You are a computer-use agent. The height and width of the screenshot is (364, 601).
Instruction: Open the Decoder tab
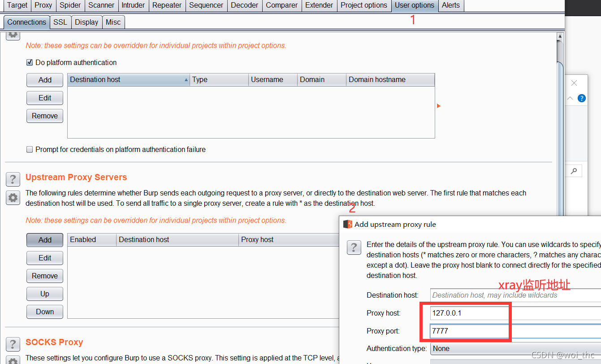point(244,5)
